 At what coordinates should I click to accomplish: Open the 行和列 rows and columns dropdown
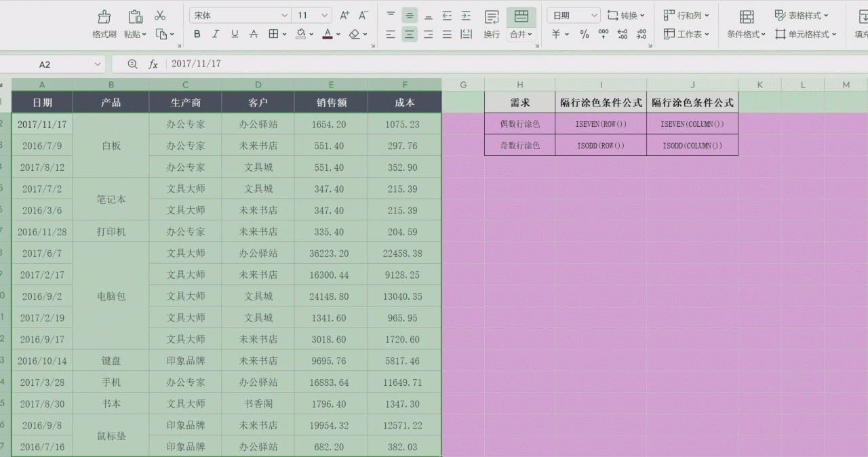pos(686,15)
